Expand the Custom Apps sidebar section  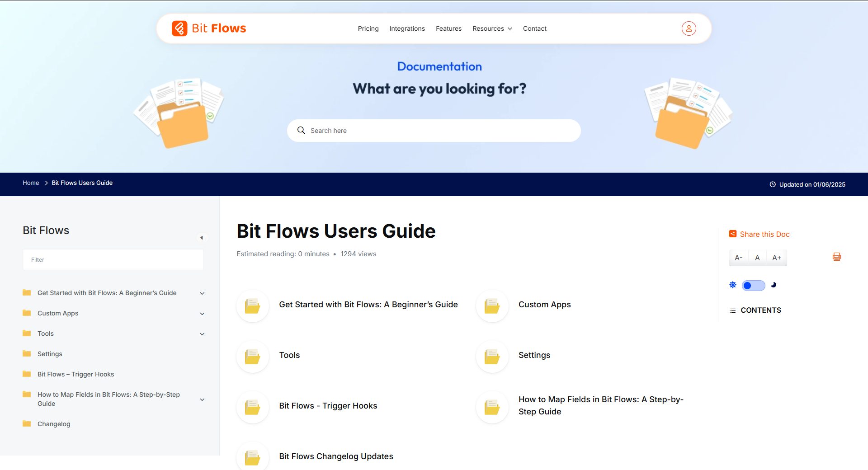click(x=202, y=314)
